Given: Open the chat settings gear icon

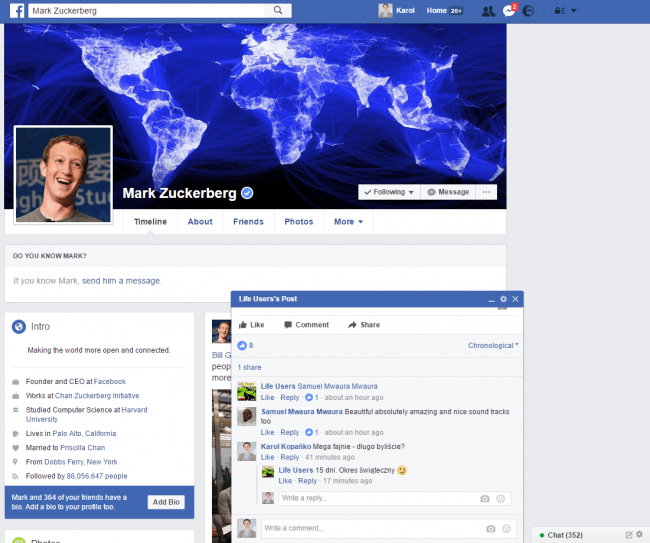Looking at the screenshot, I should pos(640,534).
